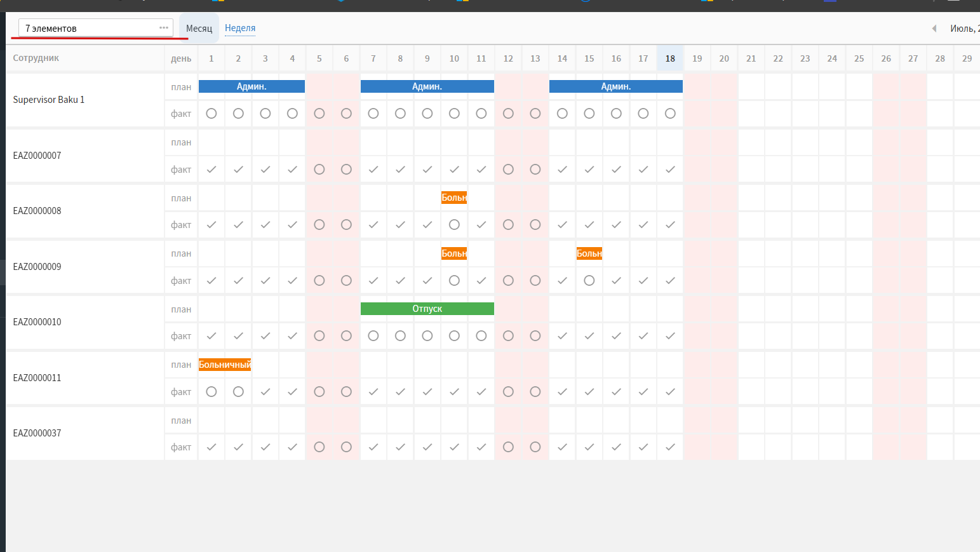Select employee EAZ0000007
This screenshot has height=552, width=980.
[x=37, y=156]
